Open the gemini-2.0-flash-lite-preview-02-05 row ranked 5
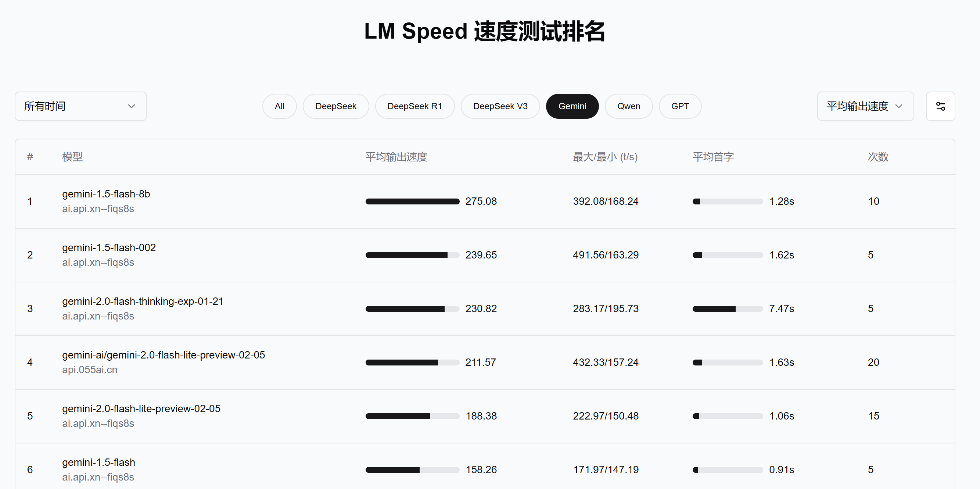980x489 pixels. [x=485, y=416]
